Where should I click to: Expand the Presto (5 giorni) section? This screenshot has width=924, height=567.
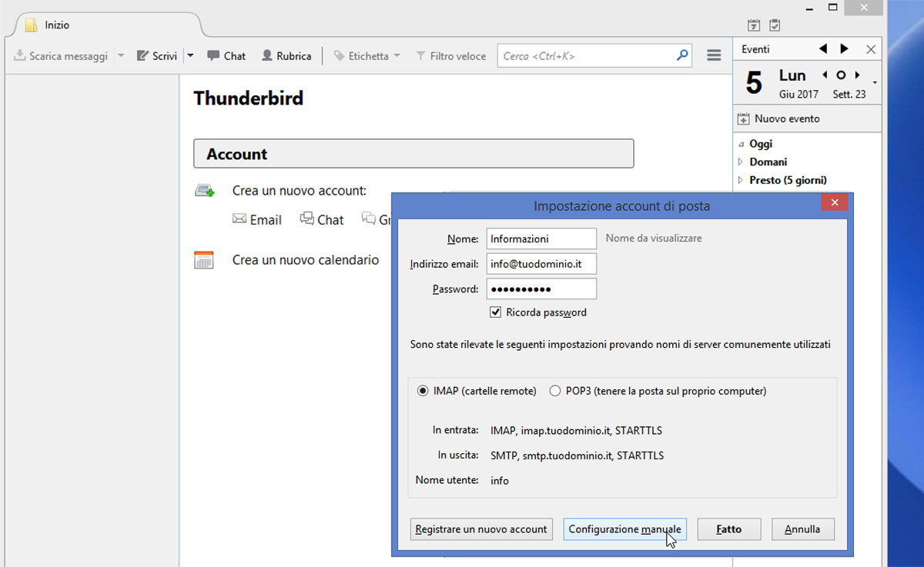(741, 181)
